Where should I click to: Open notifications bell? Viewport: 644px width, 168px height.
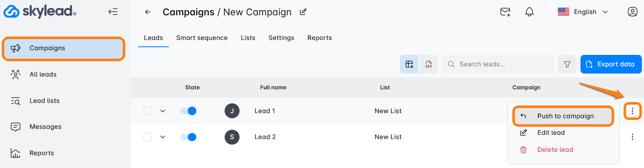tap(529, 12)
